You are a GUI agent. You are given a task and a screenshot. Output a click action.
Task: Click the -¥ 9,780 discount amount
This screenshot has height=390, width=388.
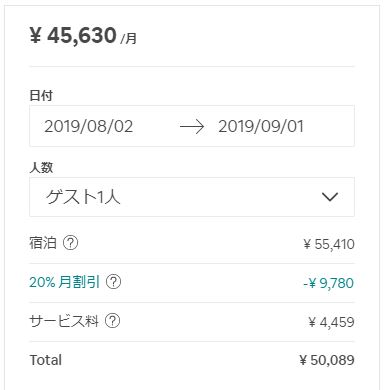point(329,283)
